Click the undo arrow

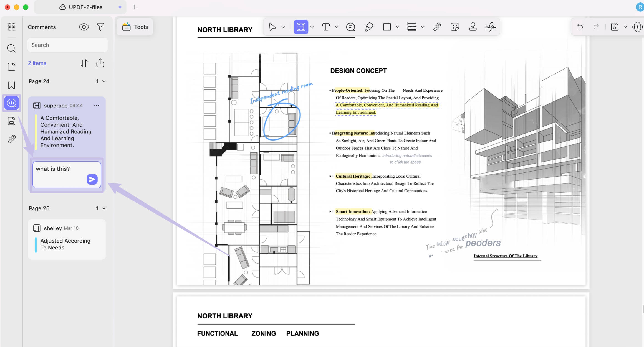[580, 27]
